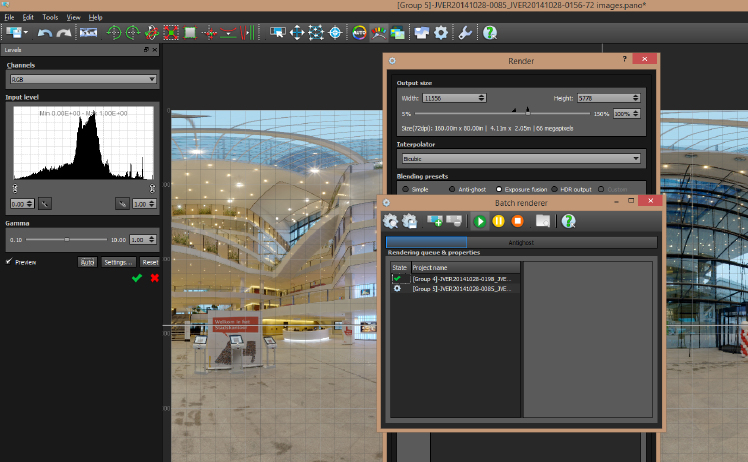Click the first green rotate icon

pyautogui.click(x=114, y=33)
